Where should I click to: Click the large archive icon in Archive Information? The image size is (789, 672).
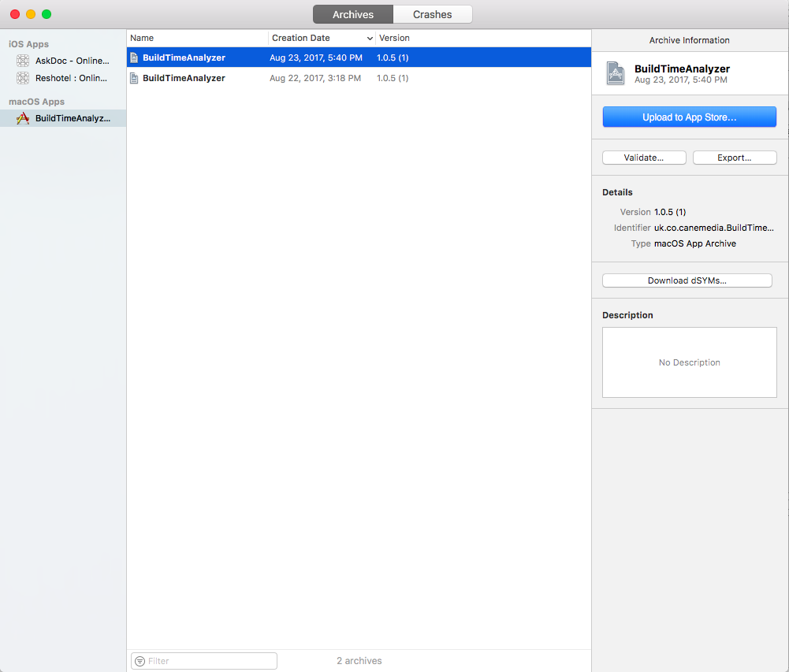[615, 73]
